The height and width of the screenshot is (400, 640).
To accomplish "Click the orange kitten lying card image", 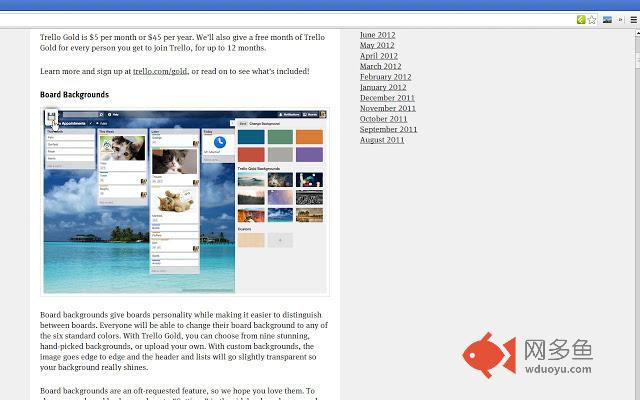I will coord(175,200).
